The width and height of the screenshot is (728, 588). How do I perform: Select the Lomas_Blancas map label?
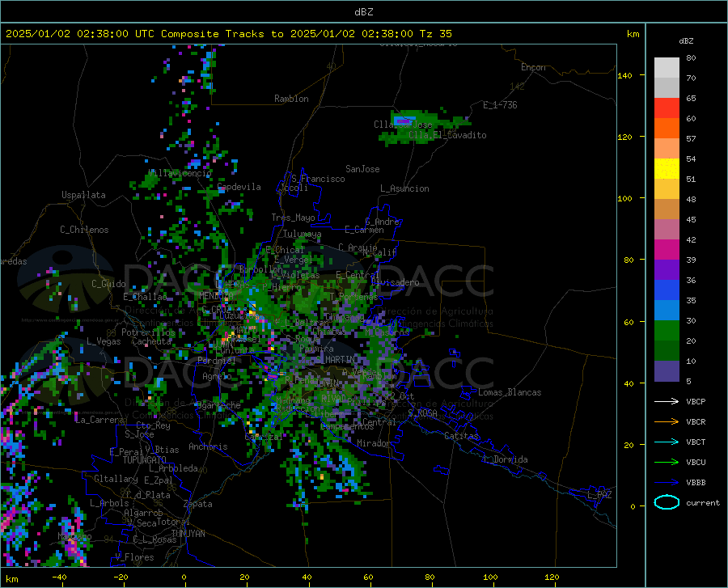[x=510, y=392]
